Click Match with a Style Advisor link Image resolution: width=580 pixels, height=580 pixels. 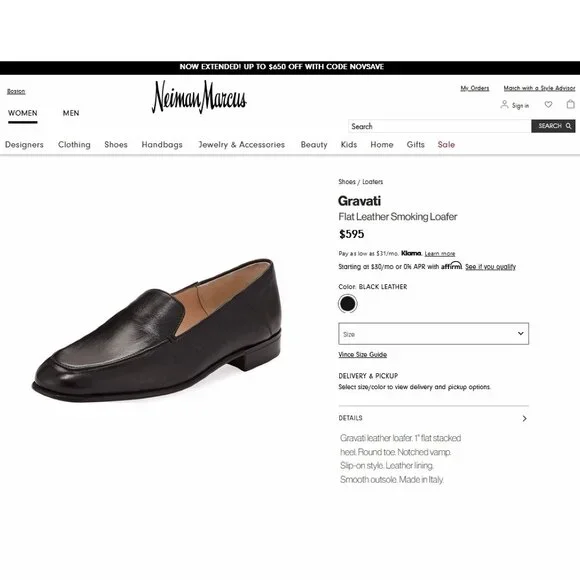539,88
